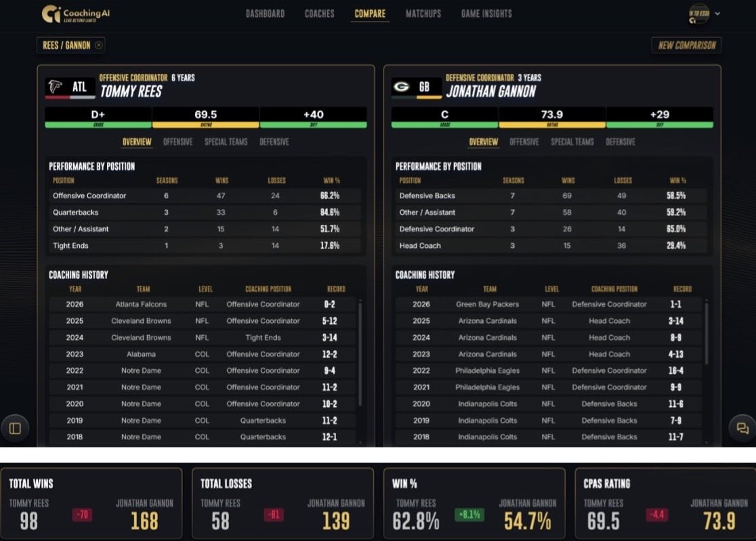Click Jonathan Gannon coaching history scrollbar
Viewport: 756px width, 541px height.
point(707,332)
